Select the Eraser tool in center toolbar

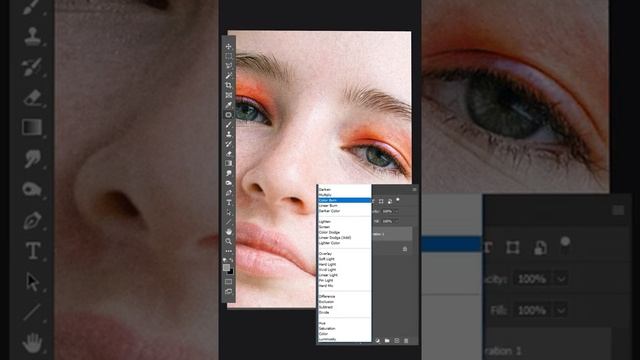(x=229, y=154)
